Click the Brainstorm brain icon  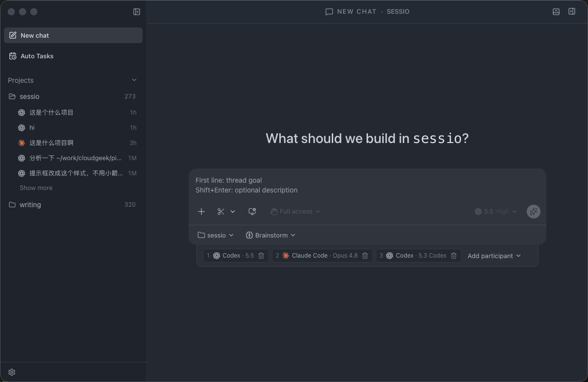pos(249,235)
